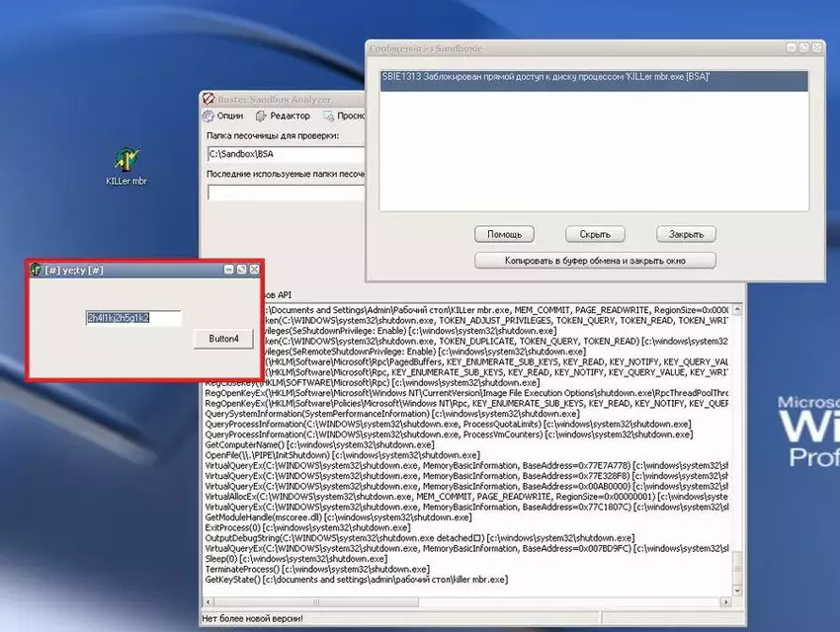
Task: Select the RegCloseKey log line
Action: [373, 382]
